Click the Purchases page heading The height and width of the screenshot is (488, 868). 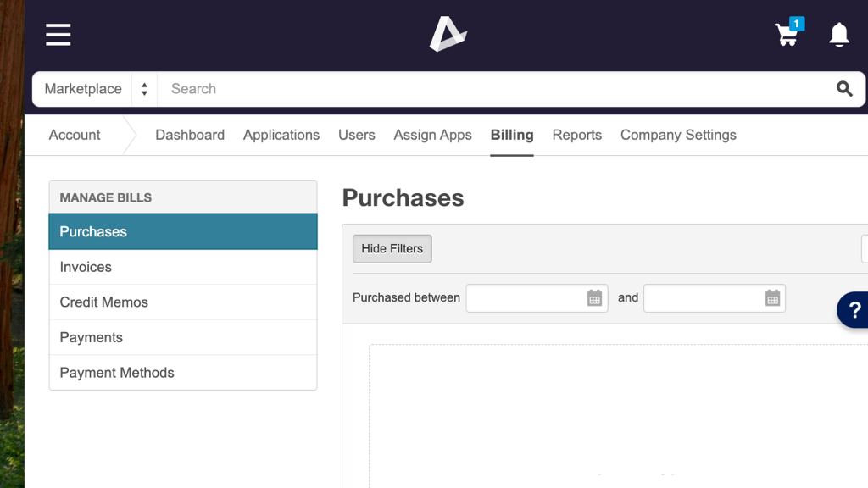pyautogui.click(x=403, y=198)
